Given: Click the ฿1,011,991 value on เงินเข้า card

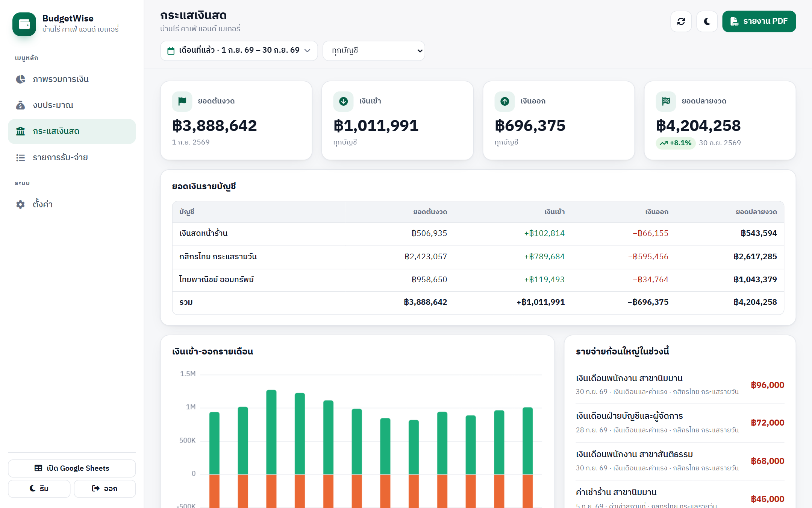Looking at the screenshot, I should tap(376, 126).
